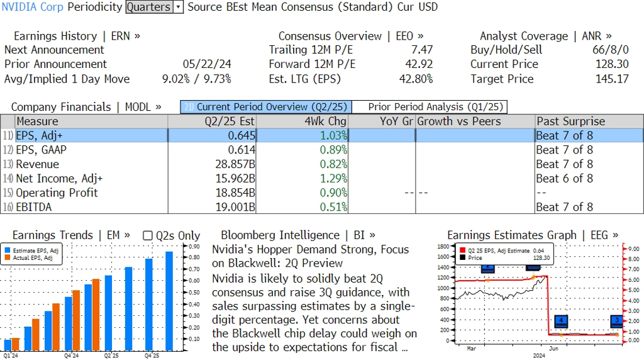Screen dimensions: 644x360
Task: Click the 42.92 forward P/E value
Action: tap(419, 64)
